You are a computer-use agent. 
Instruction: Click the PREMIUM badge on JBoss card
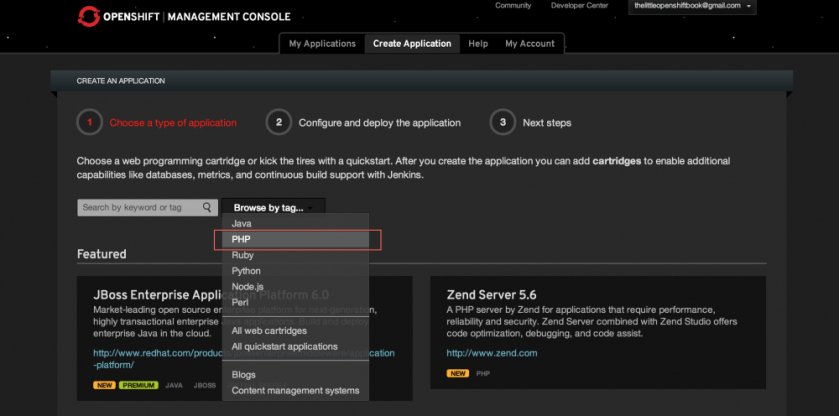[x=139, y=384]
